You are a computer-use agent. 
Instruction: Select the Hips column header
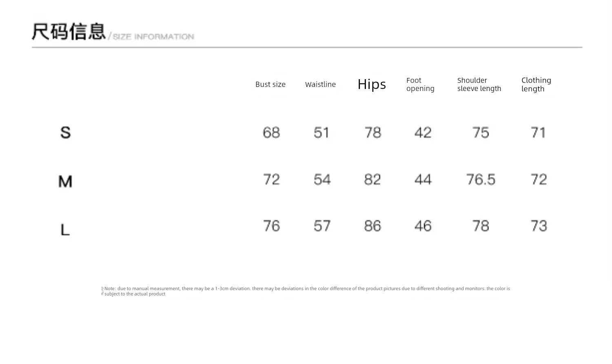372,84
